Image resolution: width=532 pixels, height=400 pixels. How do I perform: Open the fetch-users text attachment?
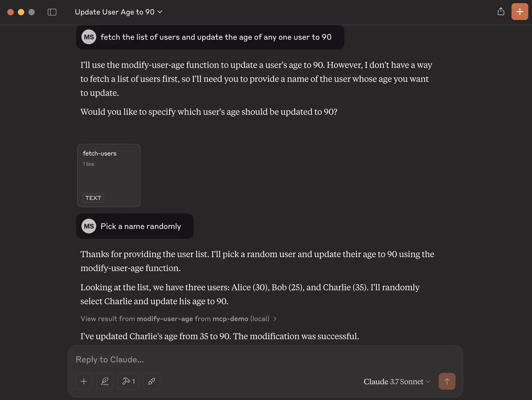(x=109, y=175)
